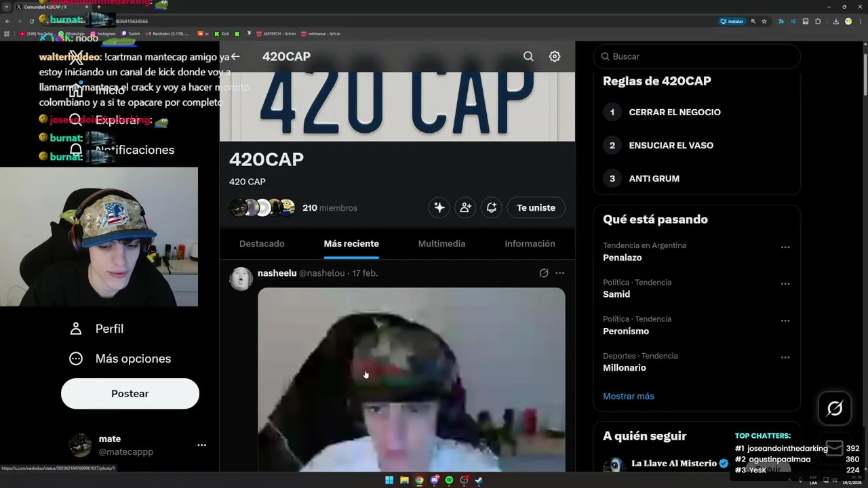Open the floating Grok button
The image size is (868, 488).
point(835,408)
